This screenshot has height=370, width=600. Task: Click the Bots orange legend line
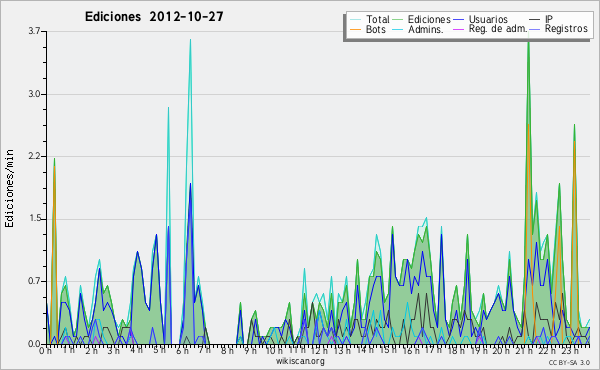coord(355,29)
